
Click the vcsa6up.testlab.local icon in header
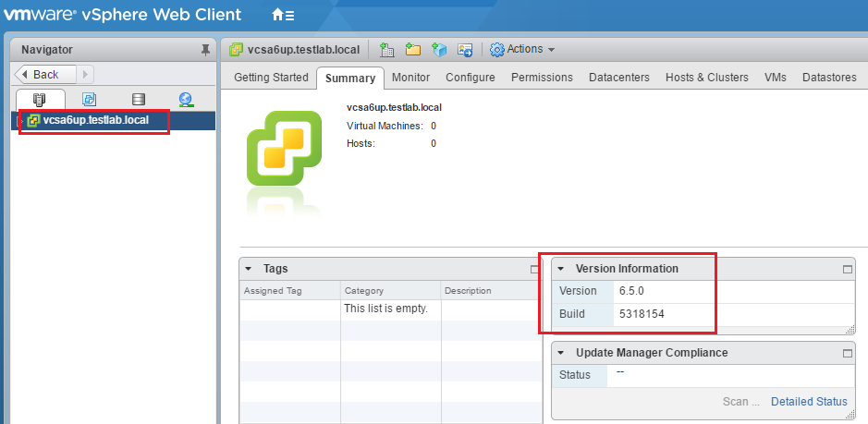237,50
